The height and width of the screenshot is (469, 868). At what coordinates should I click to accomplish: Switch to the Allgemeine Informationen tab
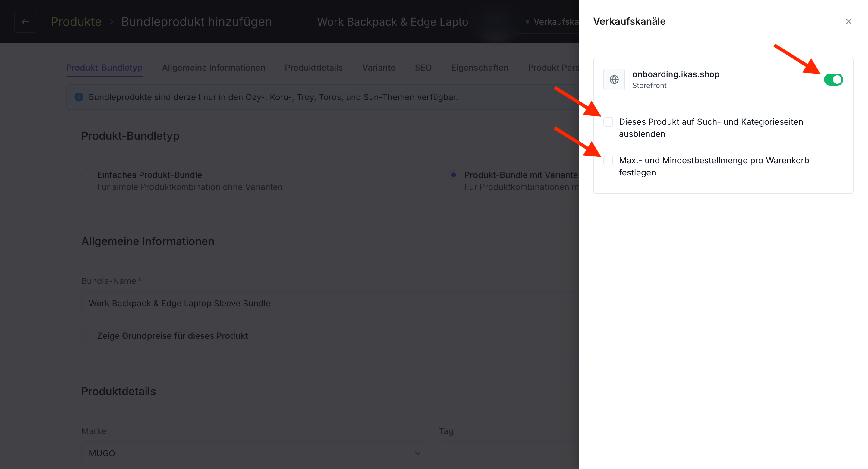[x=214, y=68]
